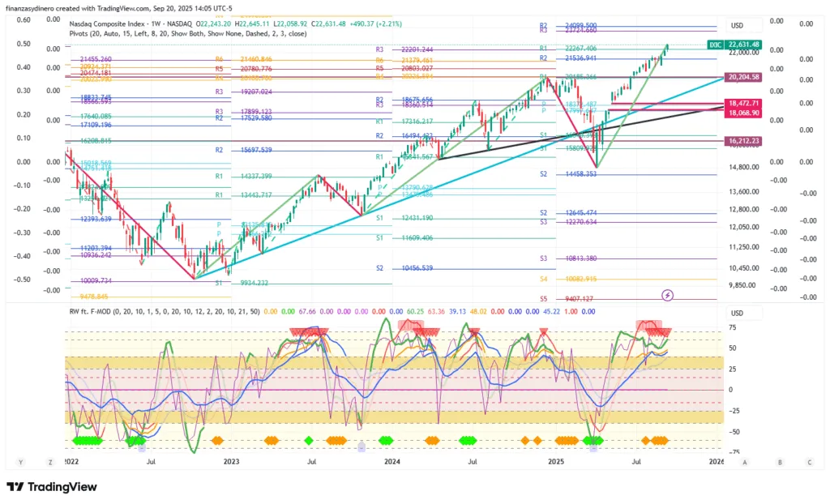Click the 75 level on indicator scale
Image resolution: width=830 pixels, height=504 pixels.
coord(732,327)
